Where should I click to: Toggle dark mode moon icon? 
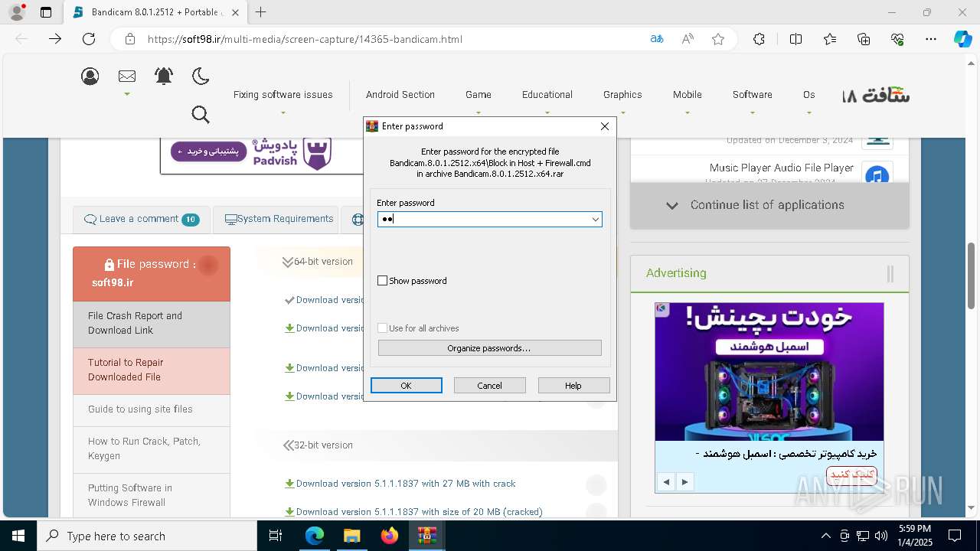click(x=201, y=76)
